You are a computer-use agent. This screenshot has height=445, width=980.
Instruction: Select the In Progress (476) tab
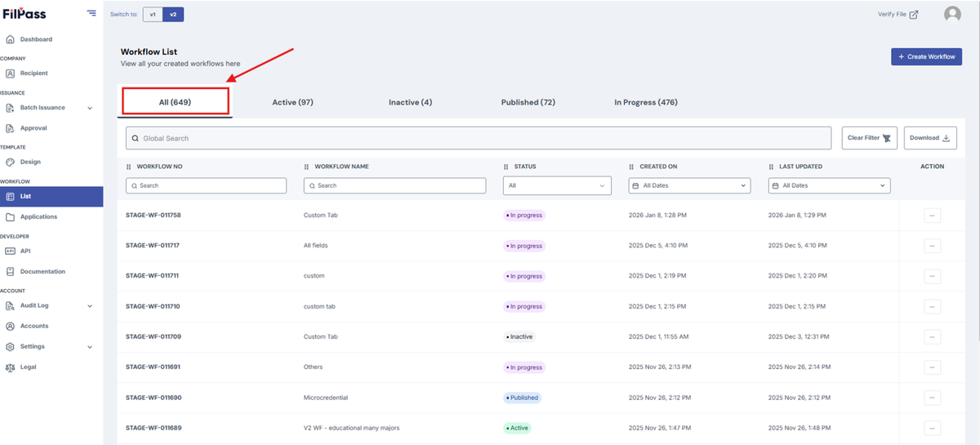(x=646, y=102)
